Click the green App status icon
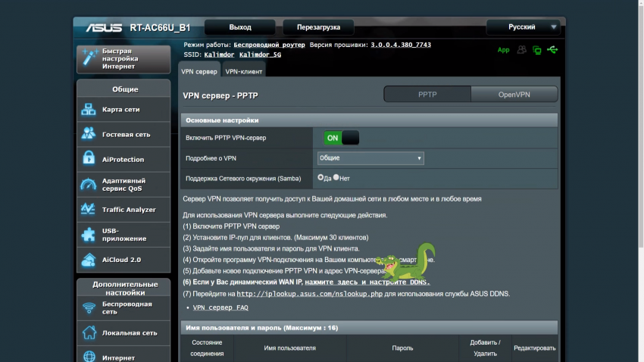The height and width of the screenshot is (362, 644). click(503, 50)
